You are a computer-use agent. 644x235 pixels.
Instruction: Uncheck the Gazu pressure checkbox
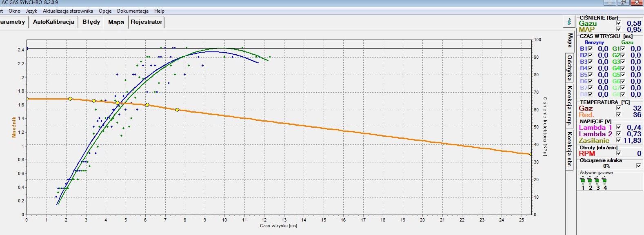tap(619, 23)
